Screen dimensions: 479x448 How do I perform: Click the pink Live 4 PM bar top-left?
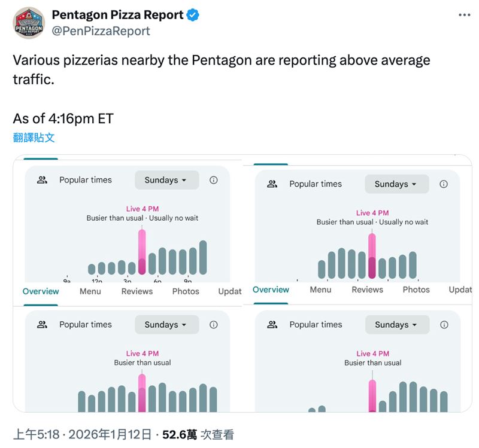coord(142,251)
